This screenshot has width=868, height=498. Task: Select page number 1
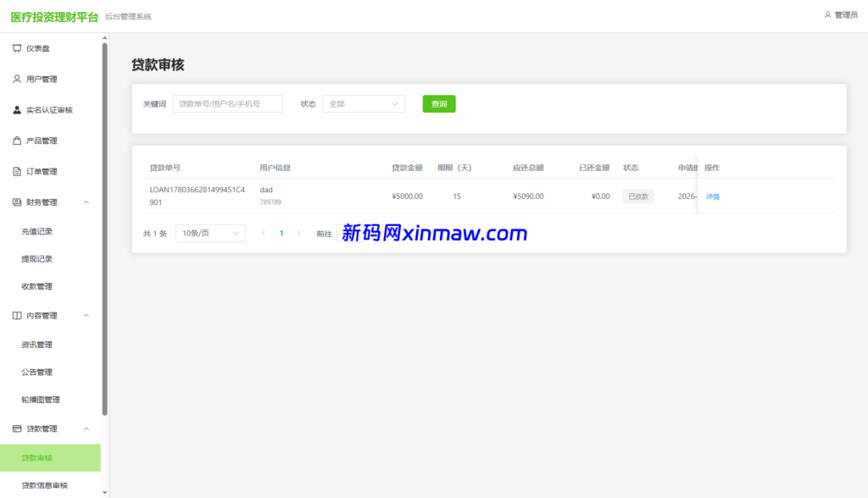281,233
